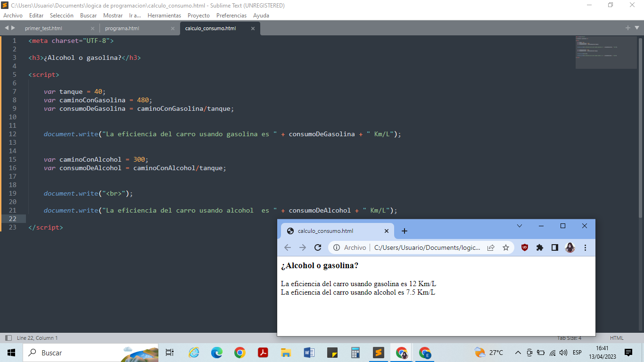Screen dimensions: 644x362
Task: View site information icon in address bar
Action: coord(337,247)
